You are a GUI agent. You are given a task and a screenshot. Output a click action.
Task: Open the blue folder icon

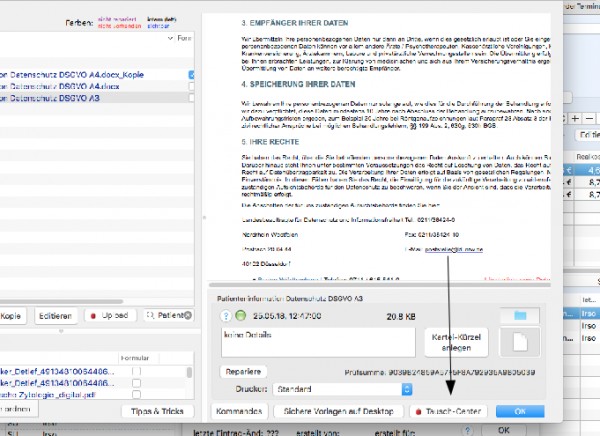pos(520,316)
